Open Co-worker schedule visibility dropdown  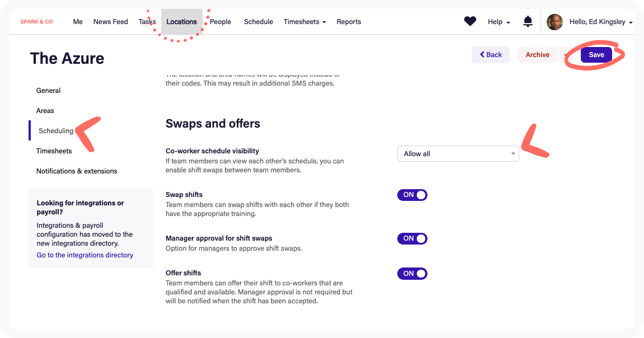(458, 154)
